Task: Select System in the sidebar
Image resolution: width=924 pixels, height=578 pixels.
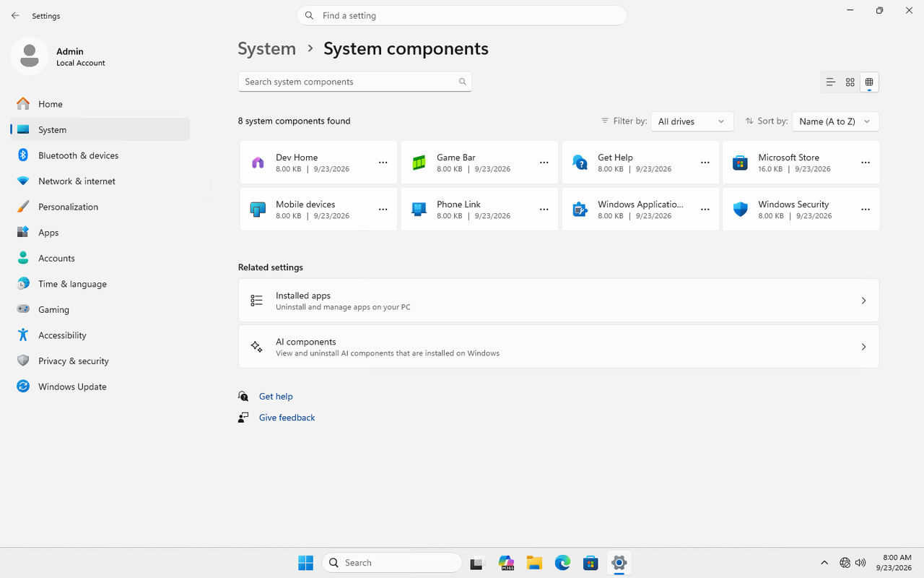Action: coord(100,130)
